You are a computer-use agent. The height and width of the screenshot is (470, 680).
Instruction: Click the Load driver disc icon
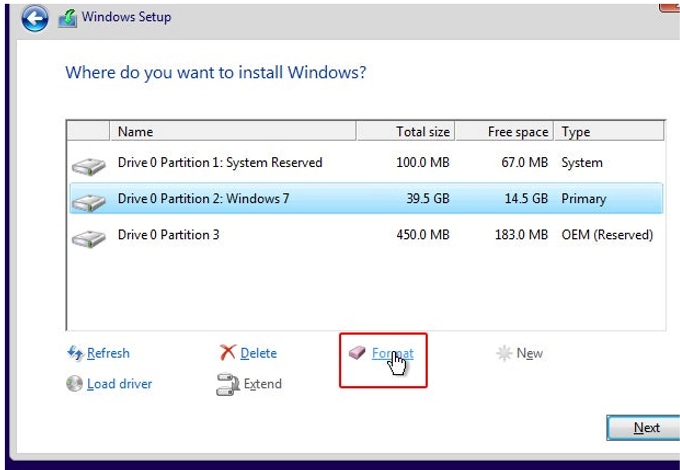point(74,384)
